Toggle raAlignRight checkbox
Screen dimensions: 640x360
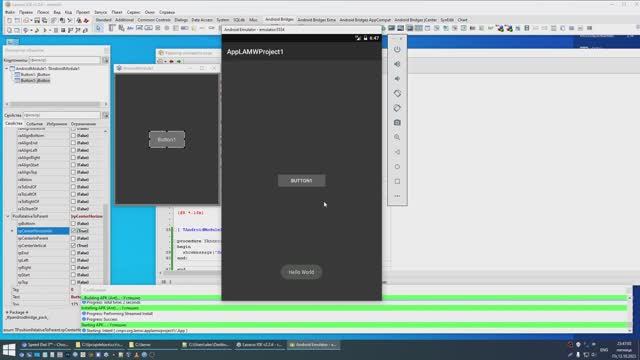click(x=73, y=158)
